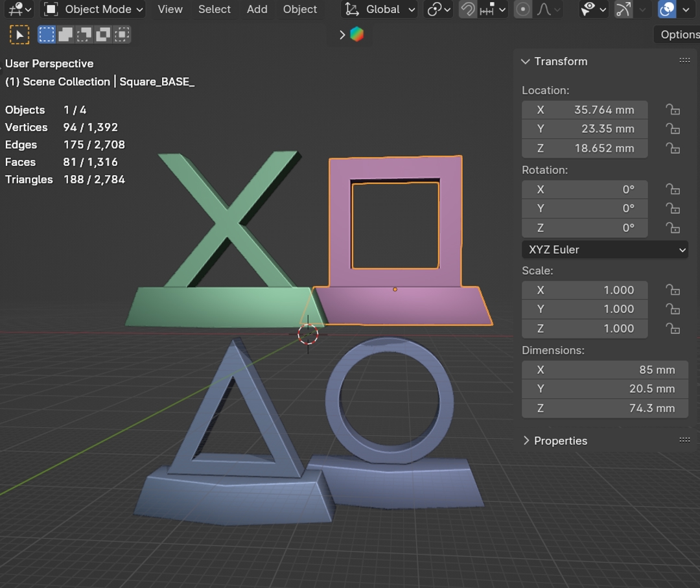Open the Add menu

257,9
